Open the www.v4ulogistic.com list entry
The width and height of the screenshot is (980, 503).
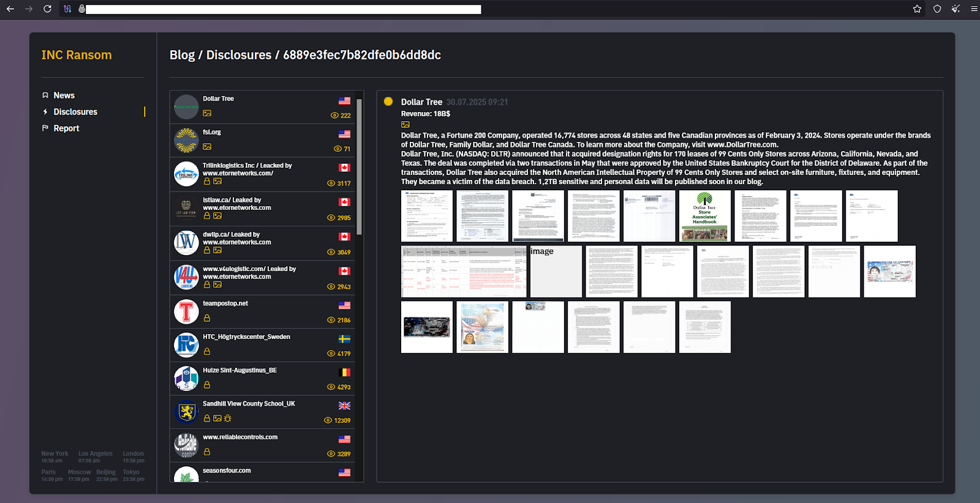coord(262,278)
